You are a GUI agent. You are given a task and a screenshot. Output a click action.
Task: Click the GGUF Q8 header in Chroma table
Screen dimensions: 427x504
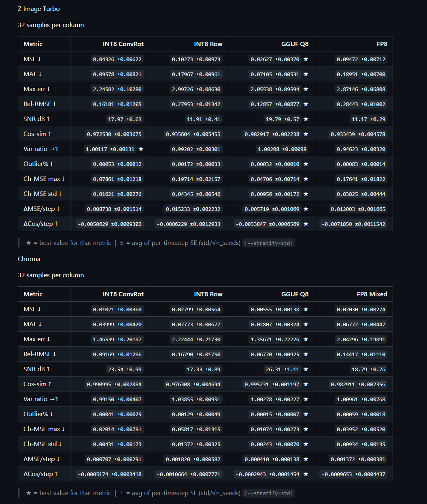coord(295,294)
